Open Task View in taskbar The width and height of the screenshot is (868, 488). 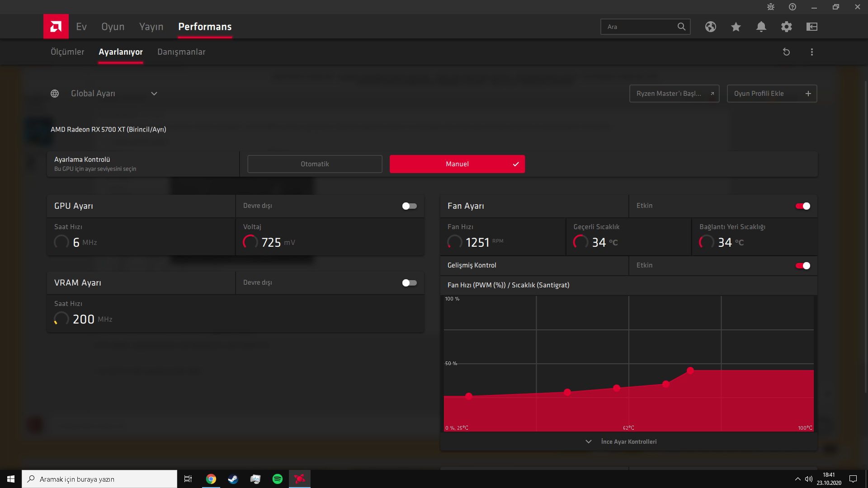tap(188, 479)
